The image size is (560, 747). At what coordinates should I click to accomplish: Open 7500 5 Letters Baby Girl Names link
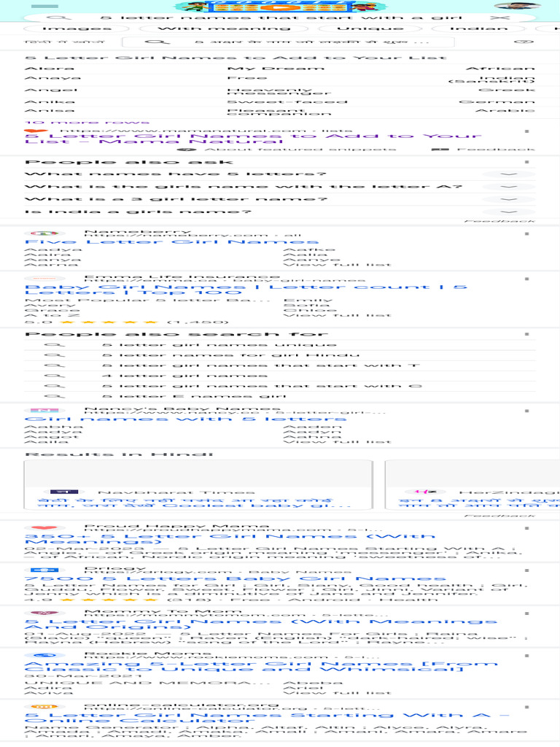click(x=236, y=578)
